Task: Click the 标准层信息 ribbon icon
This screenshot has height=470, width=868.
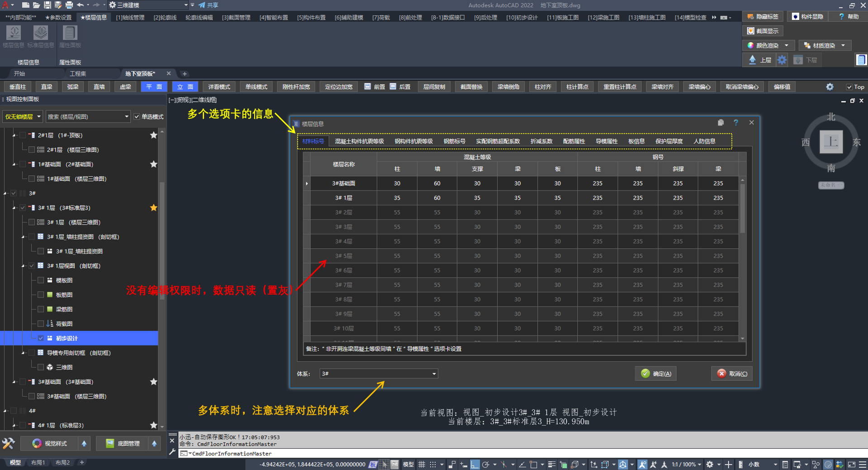Action: point(41,33)
